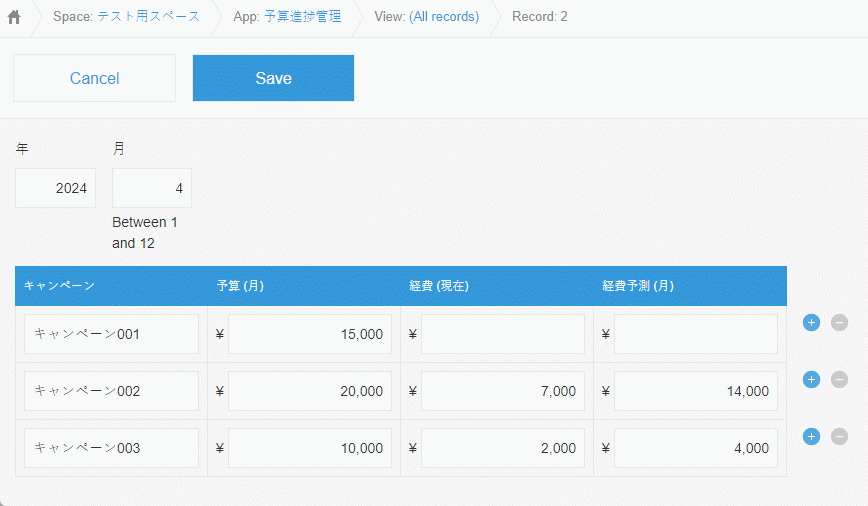The width and height of the screenshot is (868, 506).
Task: Open the (All records) view
Action: tap(443, 17)
